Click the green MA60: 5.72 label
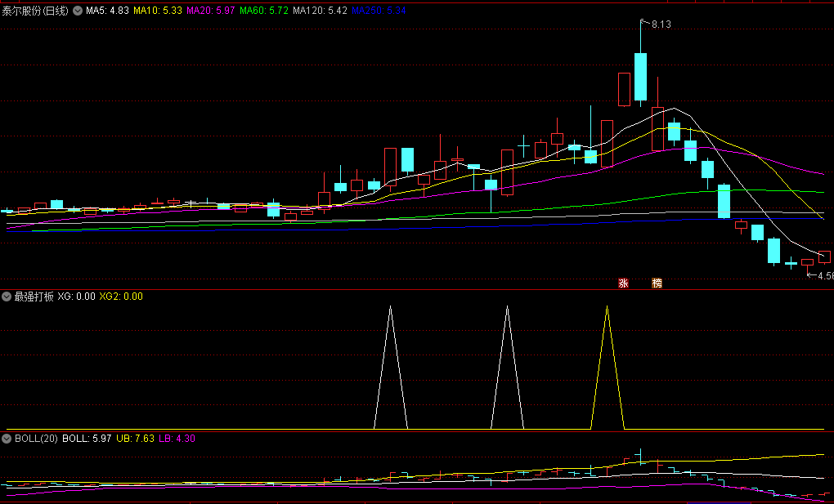Image resolution: width=834 pixels, height=504 pixels. click(x=264, y=11)
